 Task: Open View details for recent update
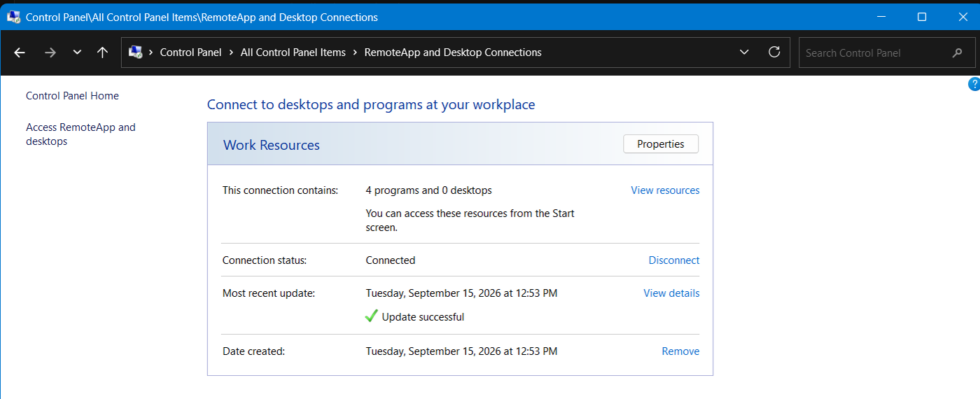coord(671,293)
